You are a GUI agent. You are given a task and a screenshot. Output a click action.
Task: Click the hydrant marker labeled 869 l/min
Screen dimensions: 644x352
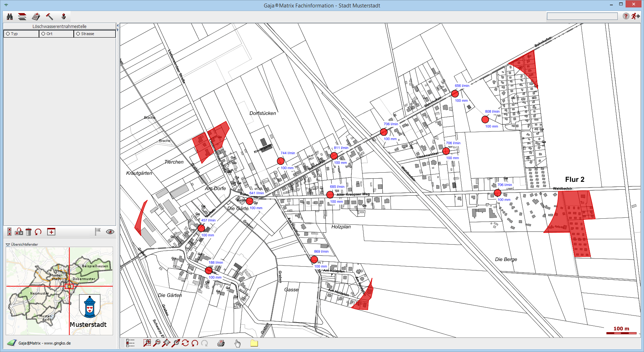click(x=314, y=259)
